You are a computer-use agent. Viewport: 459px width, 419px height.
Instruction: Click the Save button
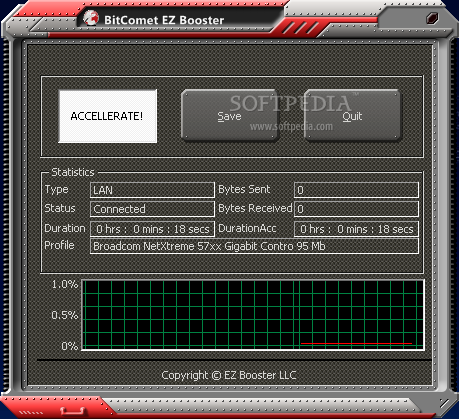[x=229, y=115]
